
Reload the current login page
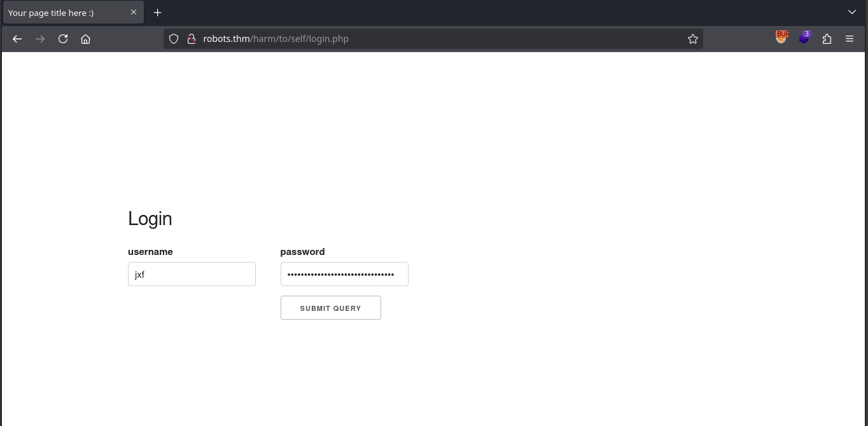tap(63, 39)
